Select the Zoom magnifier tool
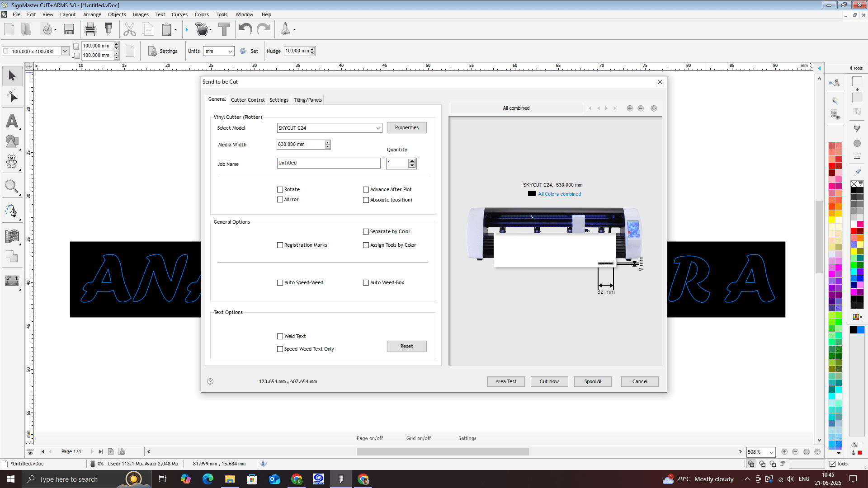 (11, 186)
